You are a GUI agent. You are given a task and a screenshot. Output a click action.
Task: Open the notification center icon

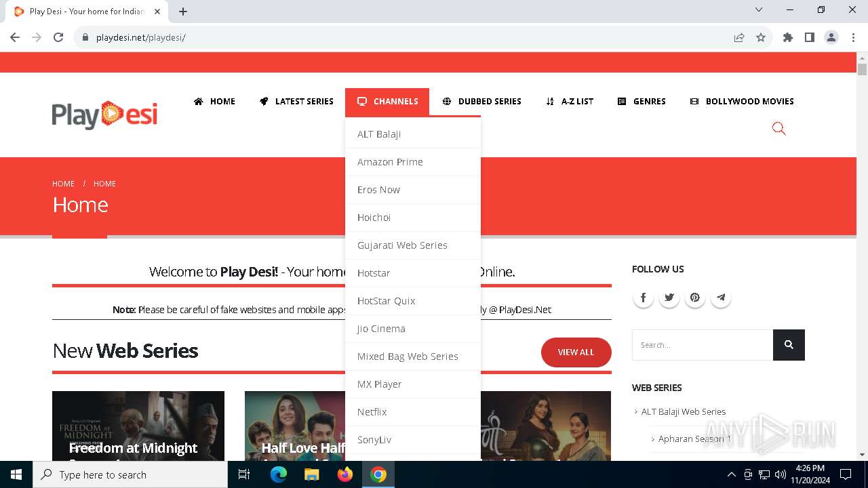[846, 474]
